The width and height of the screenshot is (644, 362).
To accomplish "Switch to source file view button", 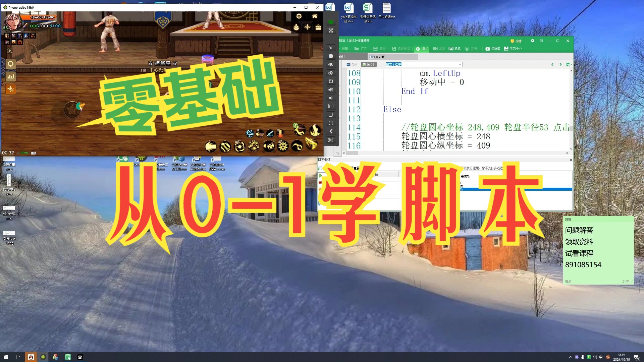I will [369, 64].
